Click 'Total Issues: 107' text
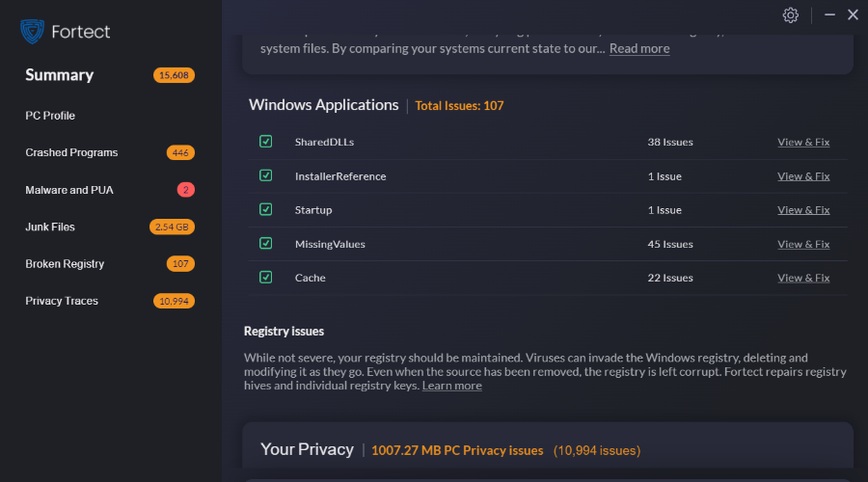Screen dimensions: 868x482 459,106
